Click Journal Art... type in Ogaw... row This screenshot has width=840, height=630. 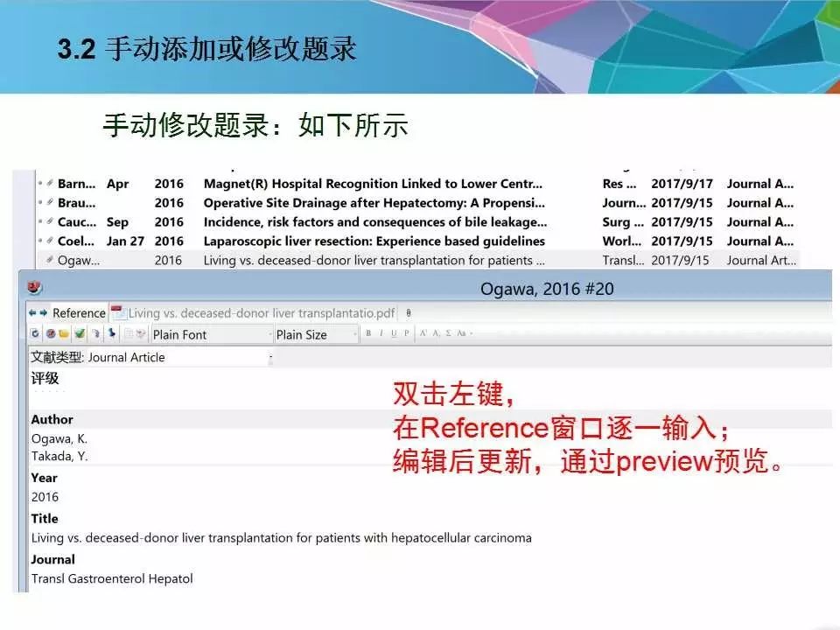(x=761, y=261)
